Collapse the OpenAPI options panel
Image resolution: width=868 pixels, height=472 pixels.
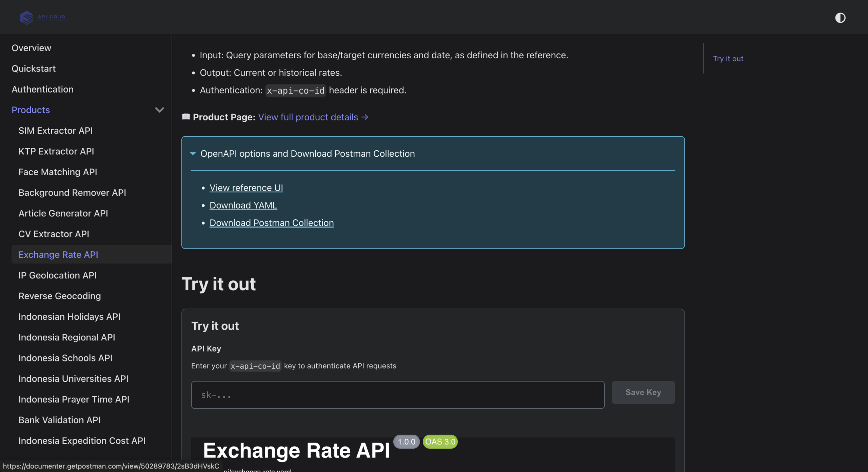193,154
